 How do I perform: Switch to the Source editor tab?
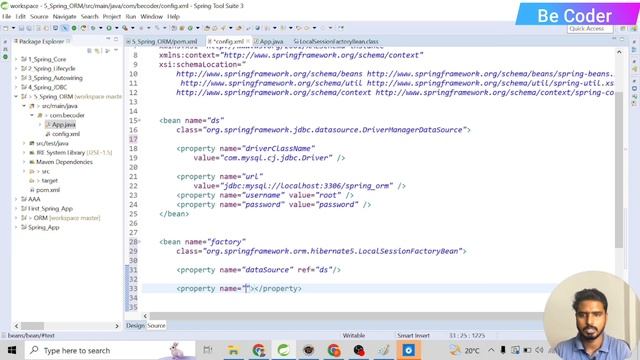tap(156, 326)
